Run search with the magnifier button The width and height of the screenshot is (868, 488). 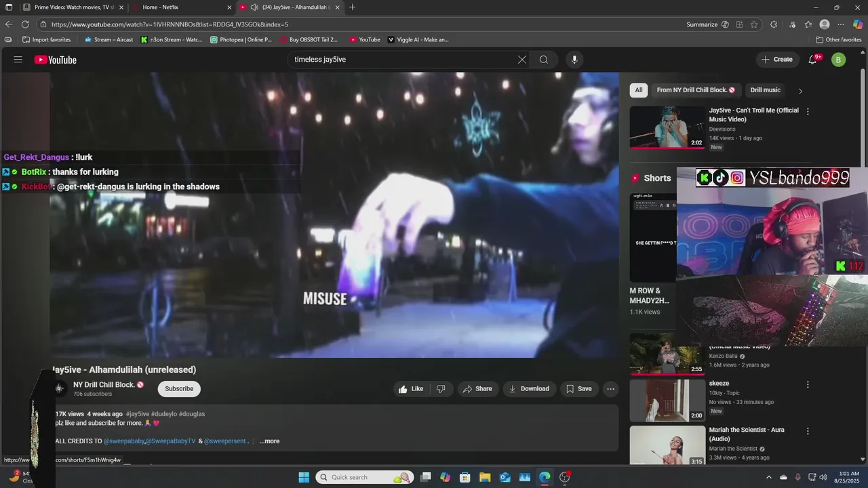click(544, 60)
